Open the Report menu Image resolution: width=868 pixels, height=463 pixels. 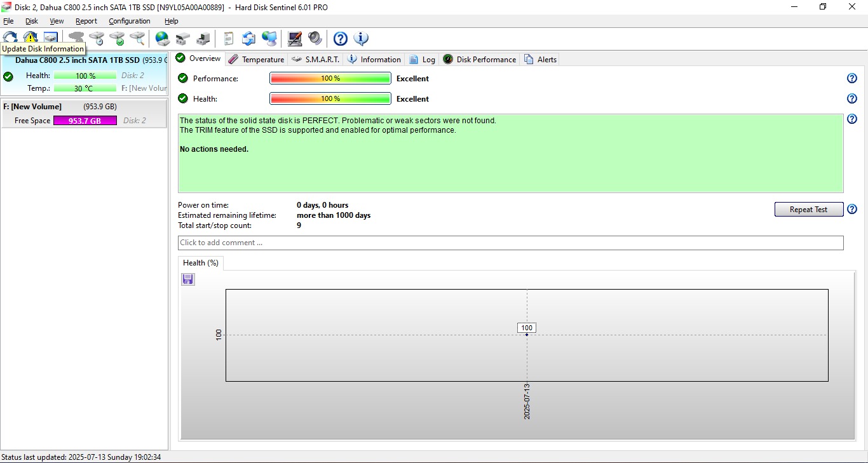(x=86, y=21)
